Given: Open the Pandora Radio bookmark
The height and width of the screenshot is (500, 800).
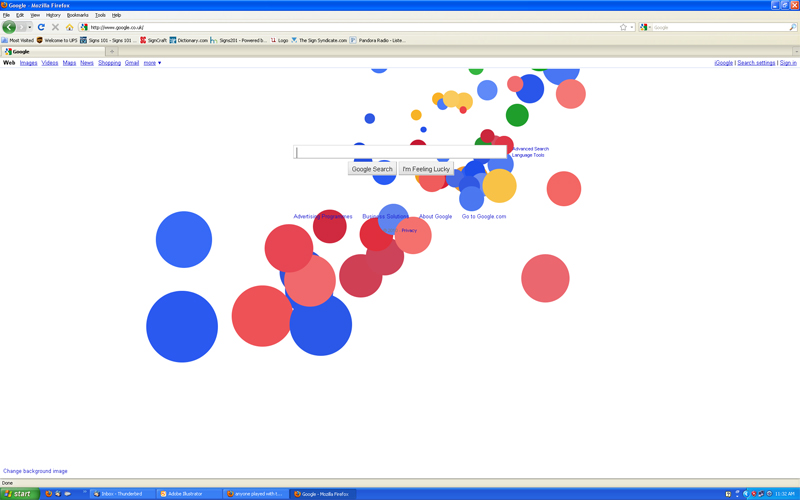Looking at the screenshot, I should point(378,40).
